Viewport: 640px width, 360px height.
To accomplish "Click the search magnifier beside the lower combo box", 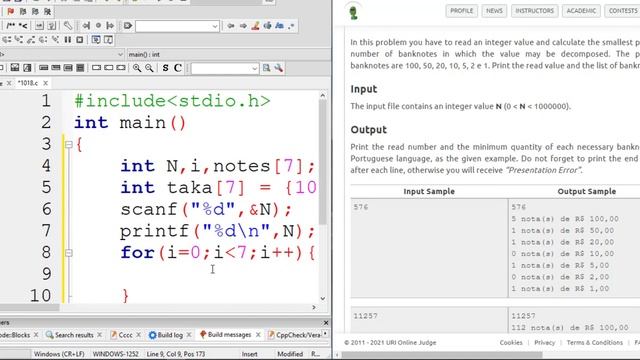I will (267, 68).
